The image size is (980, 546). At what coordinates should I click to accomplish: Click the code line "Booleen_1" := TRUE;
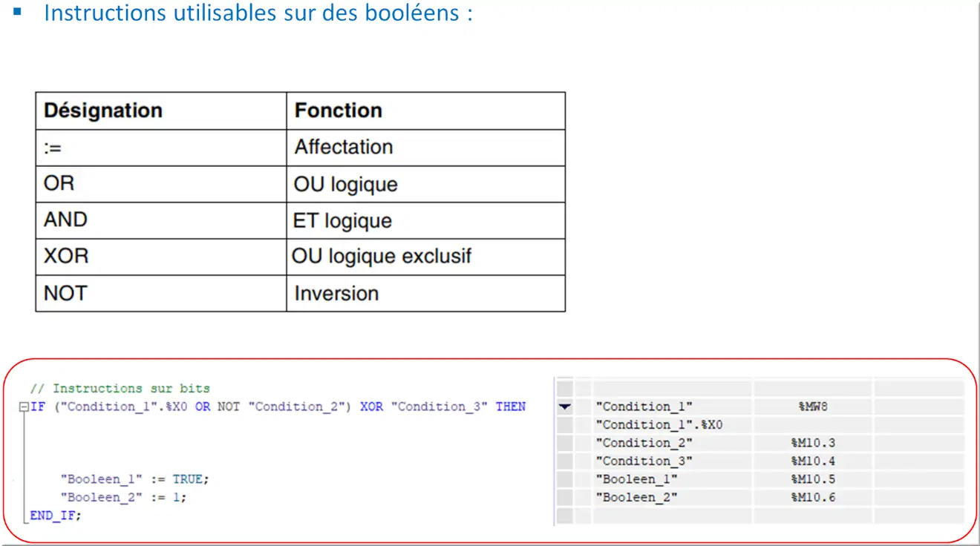[135, 479]
